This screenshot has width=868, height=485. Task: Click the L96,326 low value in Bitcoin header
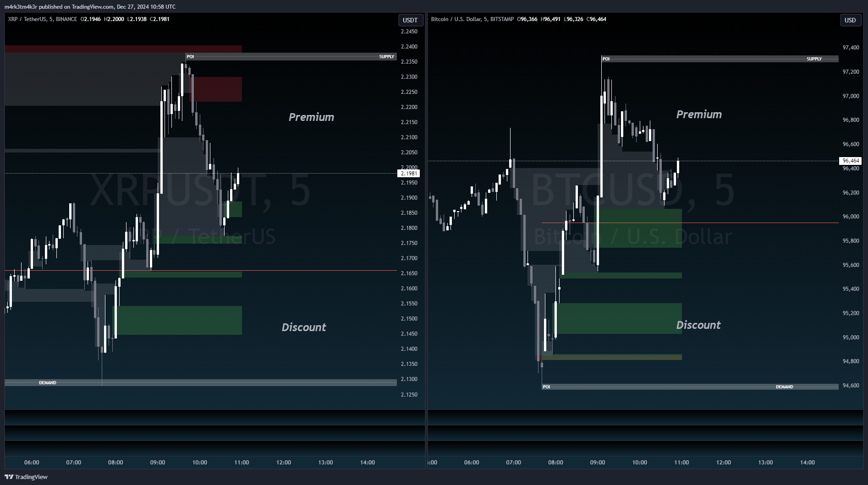tap(573, 19)
